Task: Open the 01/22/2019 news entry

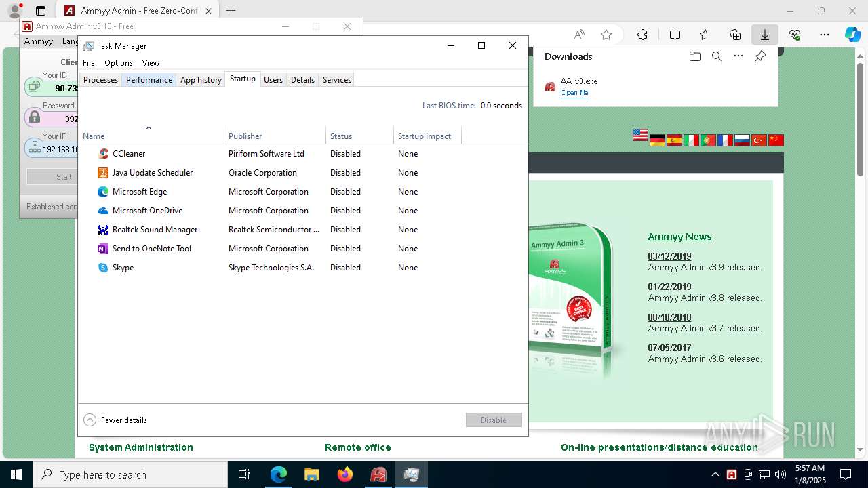Action: point(669,287)
